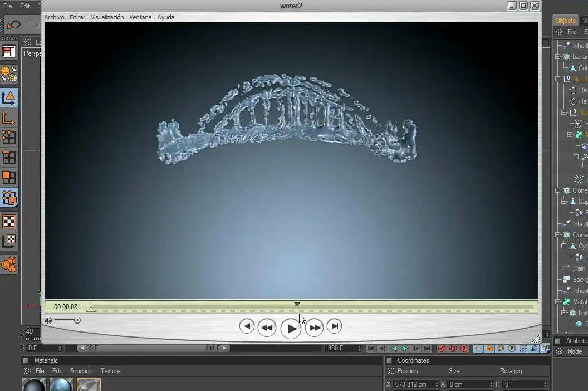Click the Make Editable sphere icon

pyautogui.click(x=9, y=74)
